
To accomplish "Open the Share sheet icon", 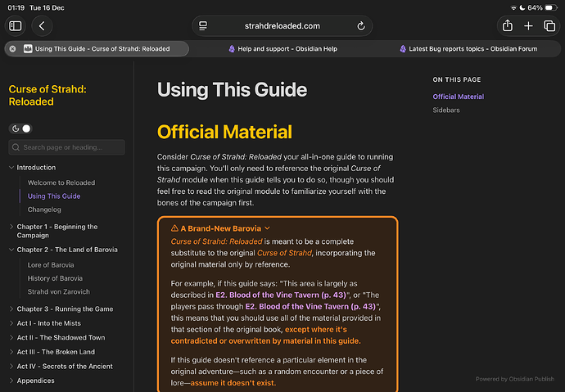I will point(508,26).
